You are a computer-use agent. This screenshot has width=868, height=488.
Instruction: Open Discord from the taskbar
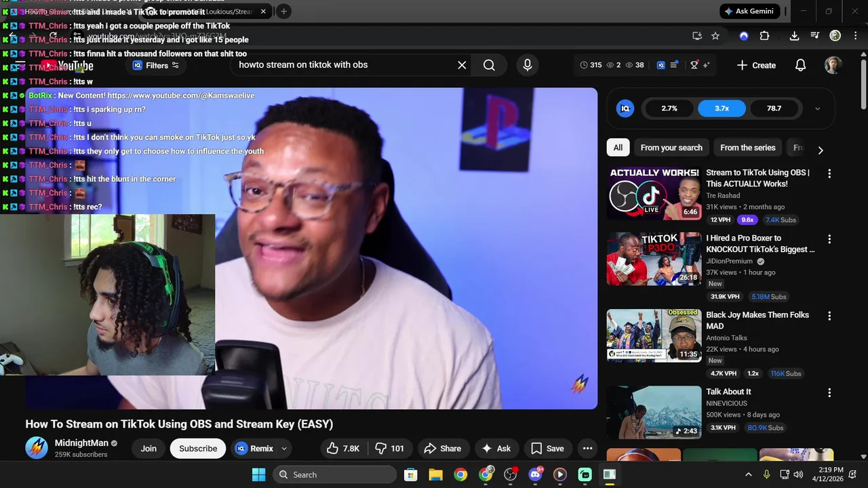[x=535, y=474]
